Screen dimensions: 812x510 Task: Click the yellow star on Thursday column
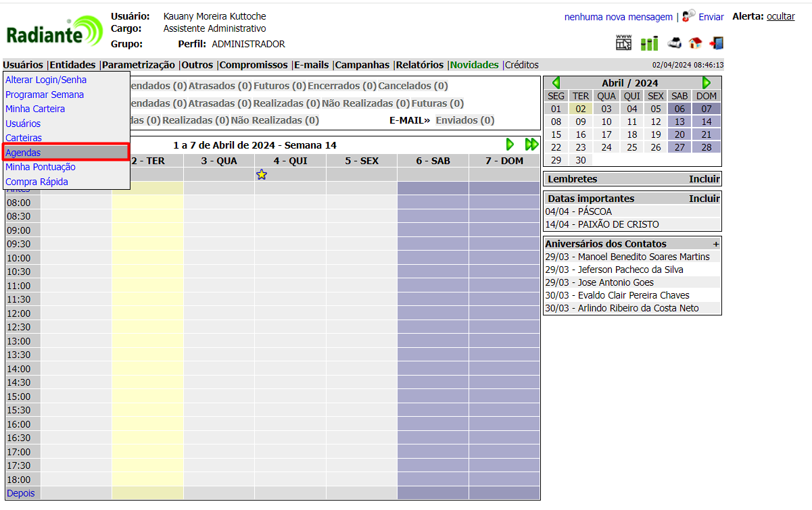point(262,175)
